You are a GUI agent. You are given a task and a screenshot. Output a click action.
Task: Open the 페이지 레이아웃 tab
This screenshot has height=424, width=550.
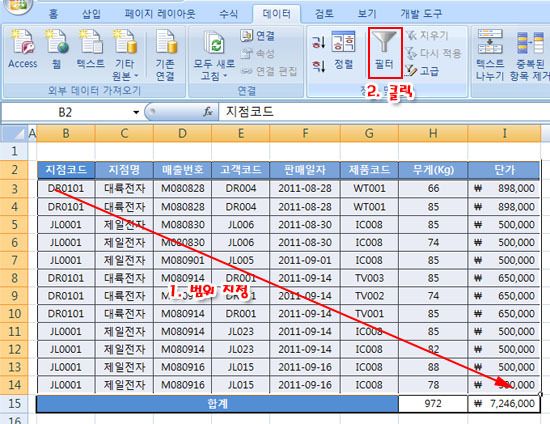coord(160,14)
